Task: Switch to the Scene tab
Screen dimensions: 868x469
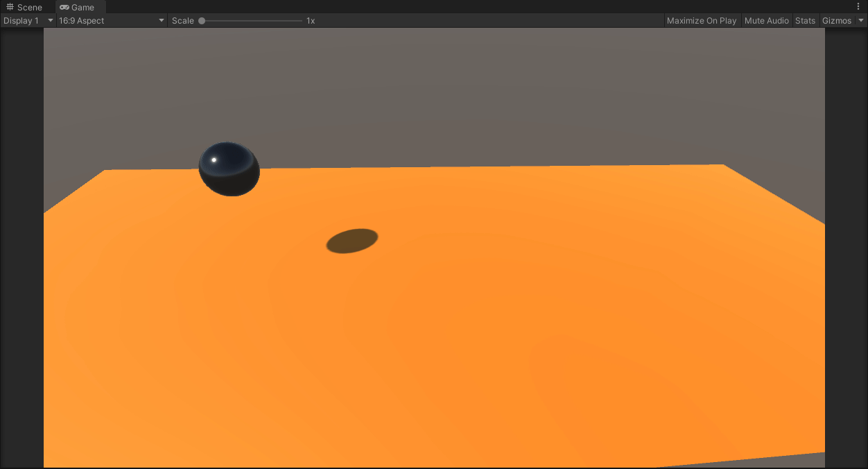Action: pyautogui.click(x=25, y=7)
